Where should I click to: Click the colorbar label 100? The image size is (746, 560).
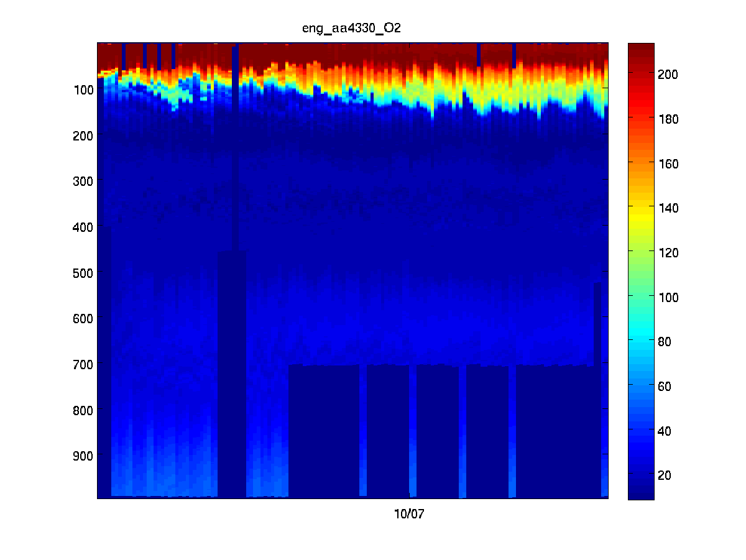click(x=668, y=298)
